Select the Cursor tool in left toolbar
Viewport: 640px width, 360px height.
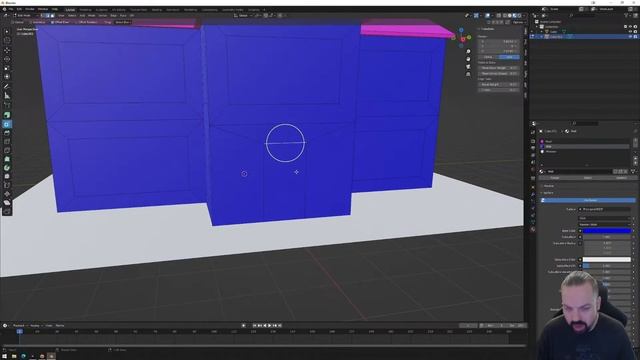(7, 41)
